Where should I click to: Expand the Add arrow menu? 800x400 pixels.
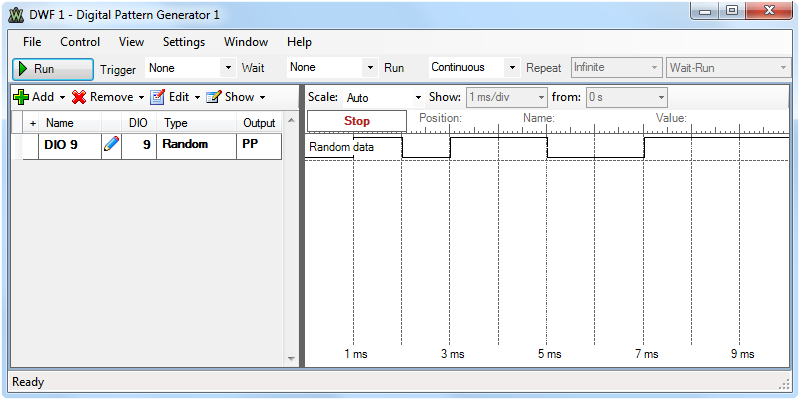[62, 97]
